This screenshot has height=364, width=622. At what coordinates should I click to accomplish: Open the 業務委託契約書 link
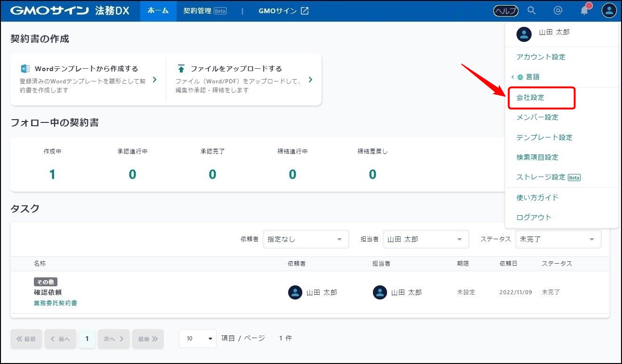tap(56, 303)
